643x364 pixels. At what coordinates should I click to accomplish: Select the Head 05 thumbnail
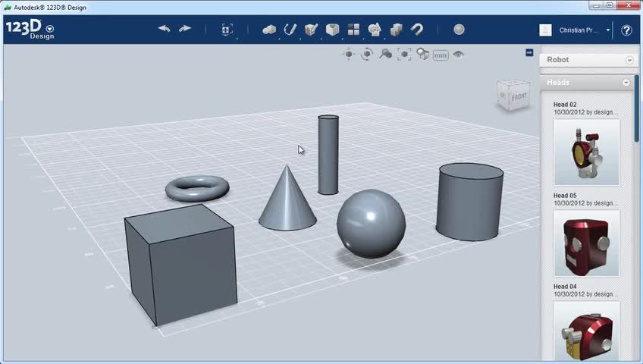click(x=586, y=243)
